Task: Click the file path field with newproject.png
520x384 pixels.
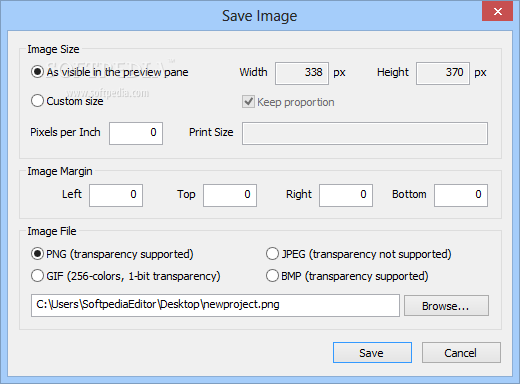Action: click(215, 305)
